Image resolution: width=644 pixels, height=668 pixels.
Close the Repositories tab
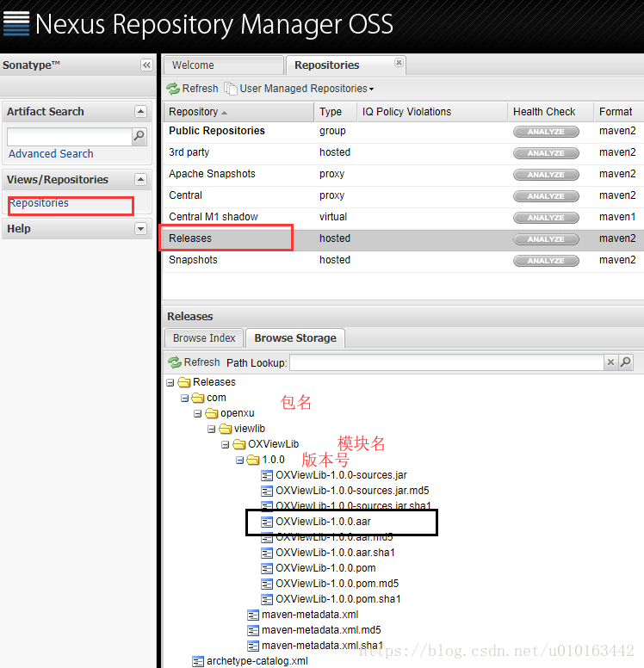[399, 63]
